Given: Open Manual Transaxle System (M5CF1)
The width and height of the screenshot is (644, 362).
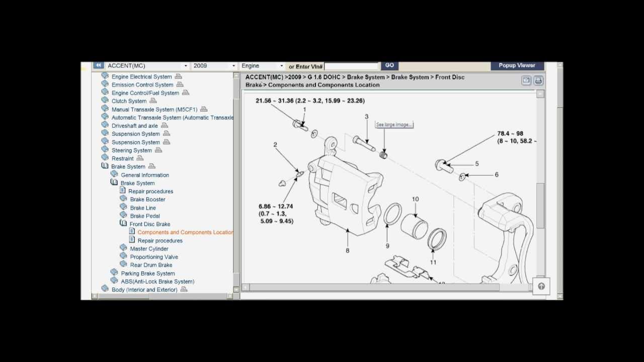Looking at the screenshot, I should click(x=154, y=110).
